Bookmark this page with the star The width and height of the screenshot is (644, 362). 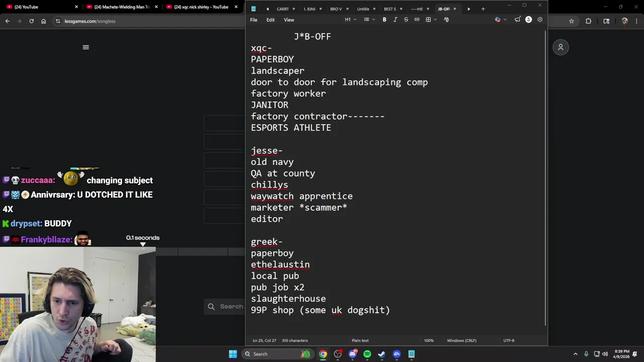click(572, 21)
